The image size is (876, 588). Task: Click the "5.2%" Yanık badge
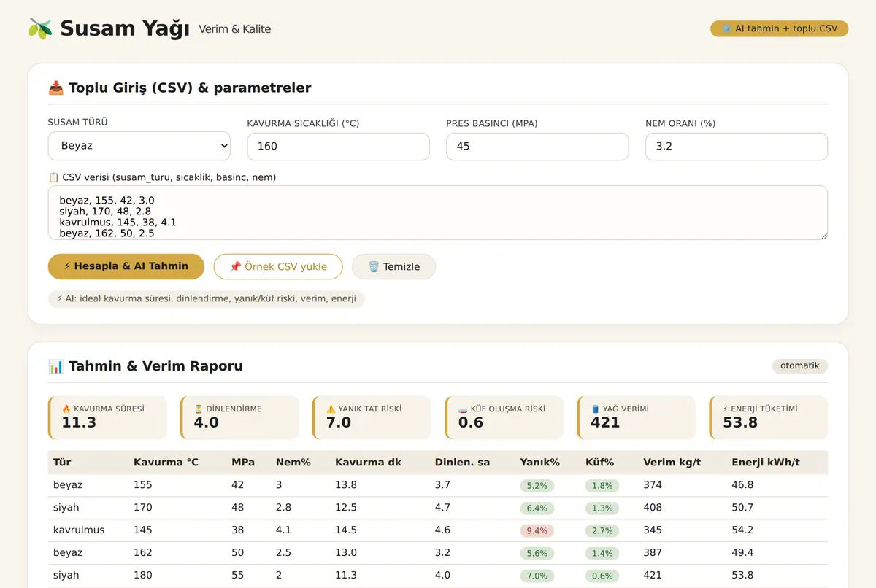point(537,485)
